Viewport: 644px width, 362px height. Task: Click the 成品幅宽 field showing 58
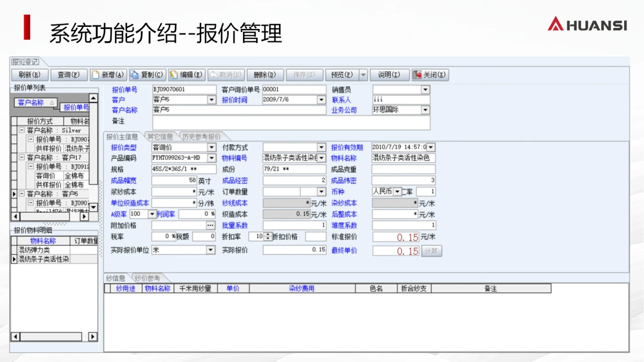(174, 181)
